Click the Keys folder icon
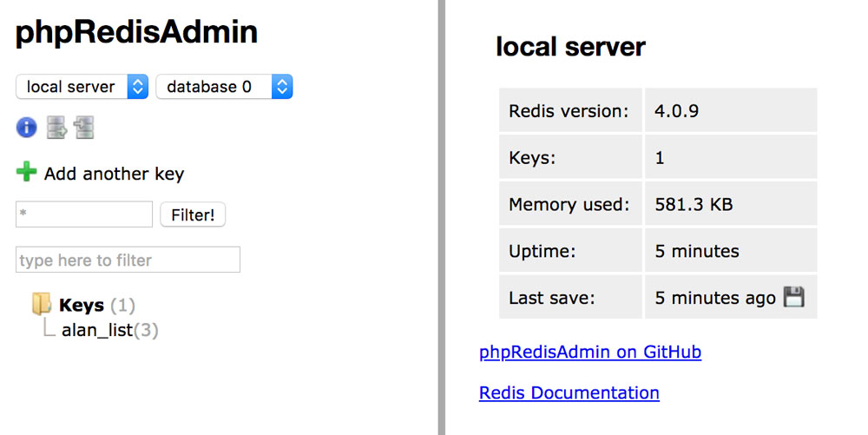Screen dimensions: 868x435 [x=42, y=304]
